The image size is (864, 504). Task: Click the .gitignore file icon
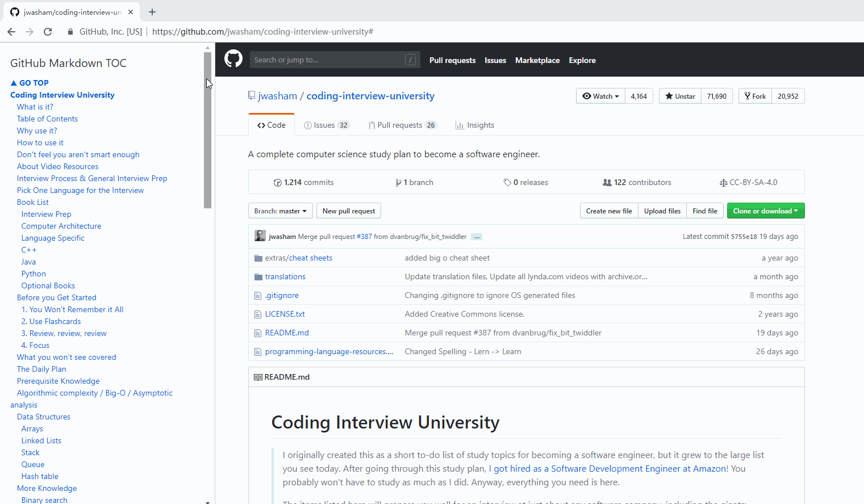(x=258, y=296)
